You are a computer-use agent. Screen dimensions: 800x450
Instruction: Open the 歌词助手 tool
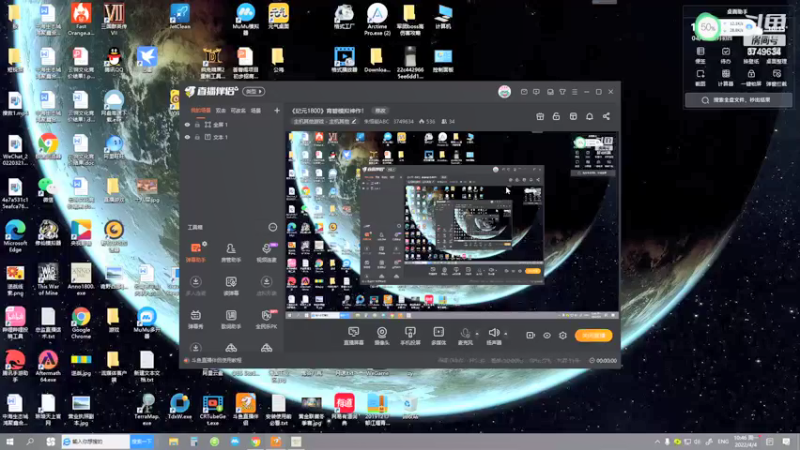click(x=231, y=319)
